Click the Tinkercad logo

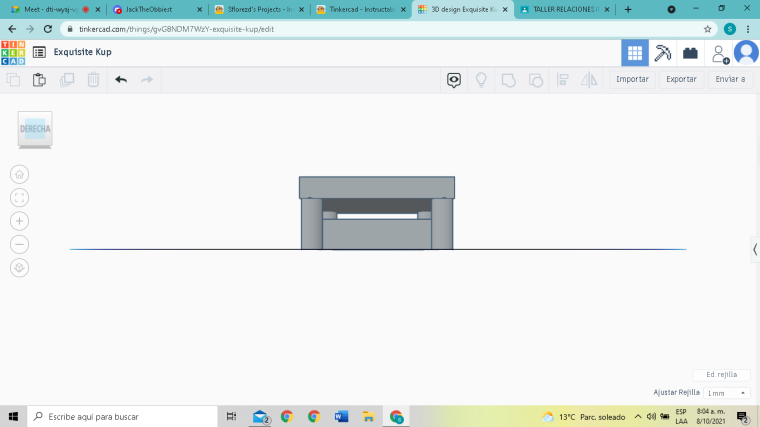coord(13,52)
